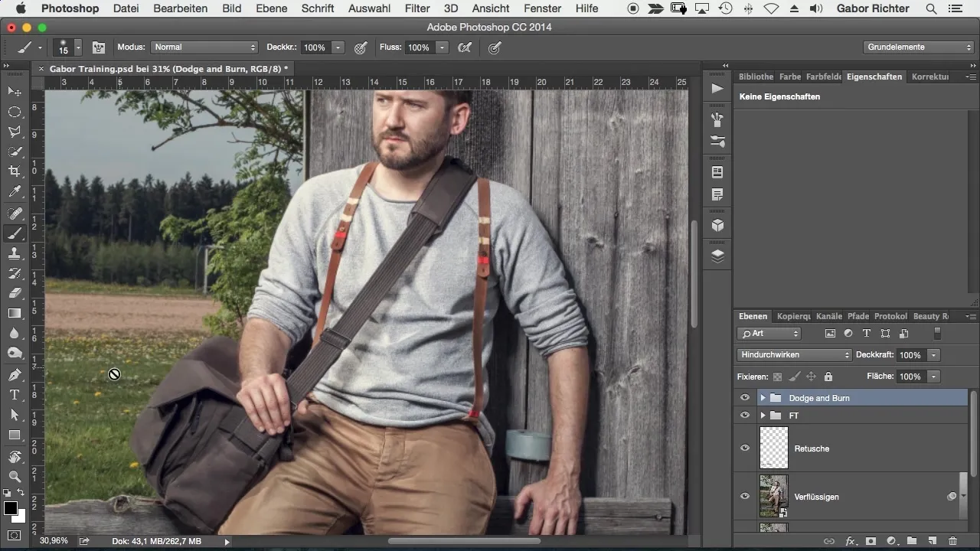Viewport: 980px width, 551px height.
Task: Select the Polygonal Lasso tool
Action: (x=15, y=132)
